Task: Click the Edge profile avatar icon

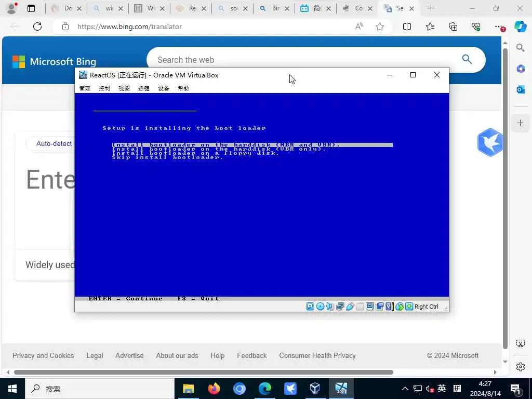Action: coord(12,8)
